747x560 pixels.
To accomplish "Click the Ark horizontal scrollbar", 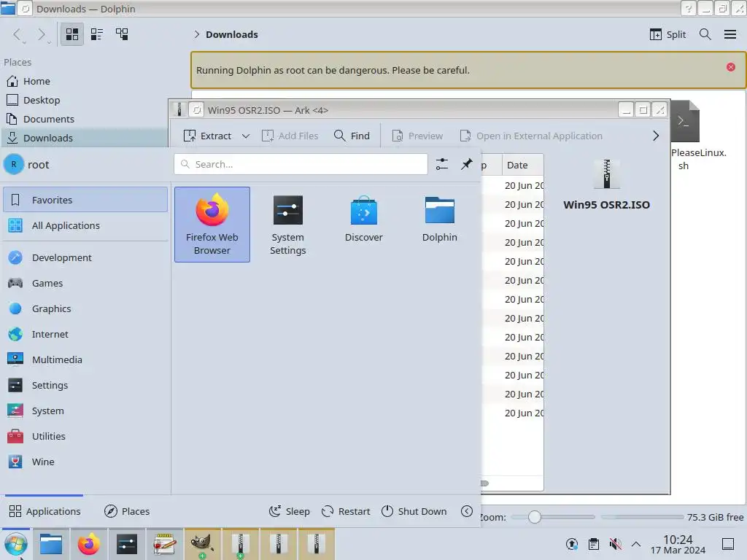I will pyautogui.click(x=484, y=483).
